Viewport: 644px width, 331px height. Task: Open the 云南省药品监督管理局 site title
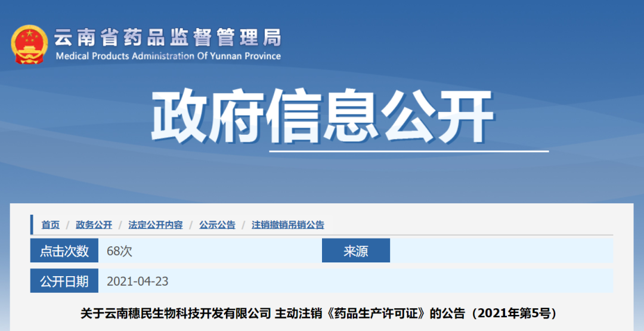(168, 38)
